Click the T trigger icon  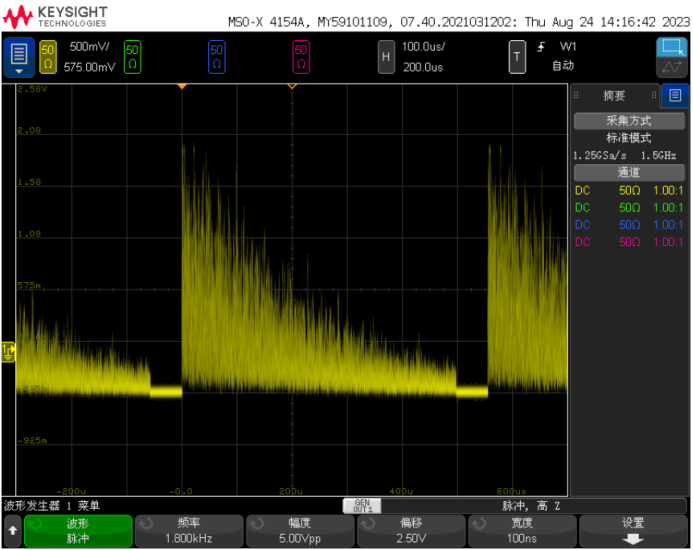coord(516,57)
